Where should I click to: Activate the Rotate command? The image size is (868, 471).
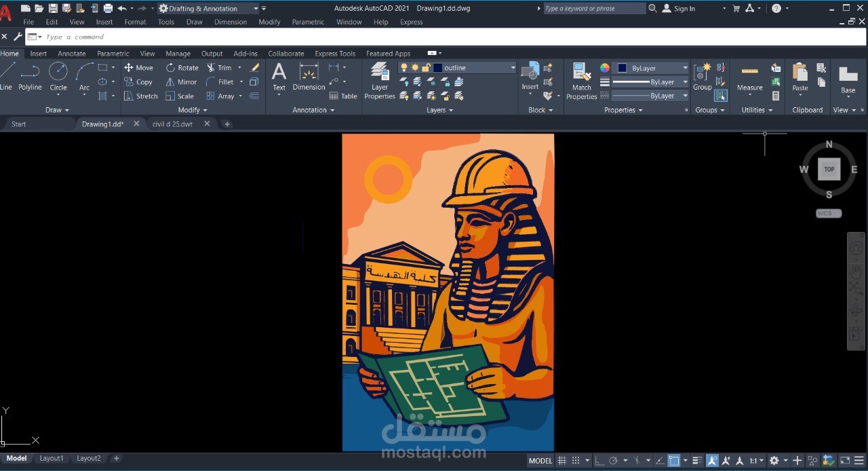[182, 68]
